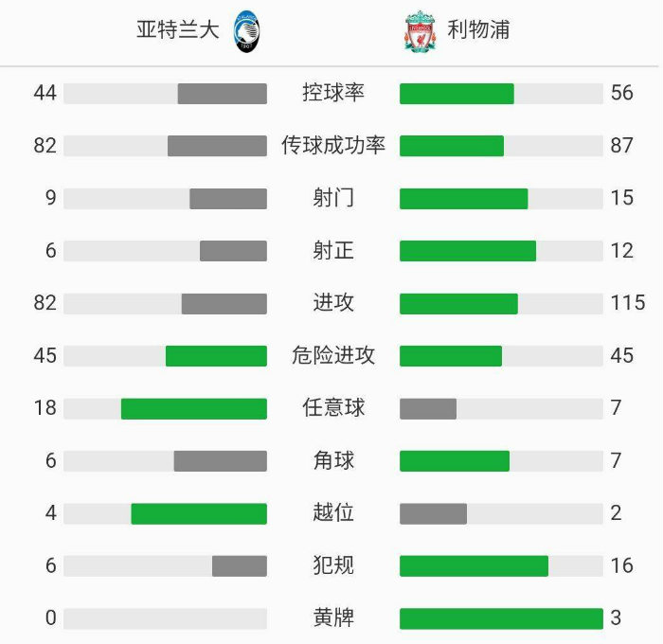Viewport: 663px width, 644px height.
Task: Open the 亚特兰大 team name link
Action: pyautogui.click(x=178, y=30)
